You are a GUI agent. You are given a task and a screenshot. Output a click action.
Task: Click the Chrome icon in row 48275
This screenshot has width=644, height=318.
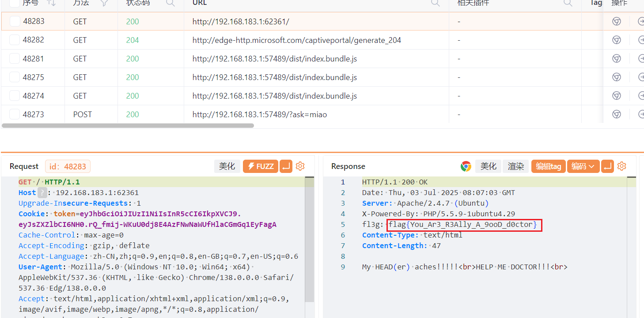617,77
